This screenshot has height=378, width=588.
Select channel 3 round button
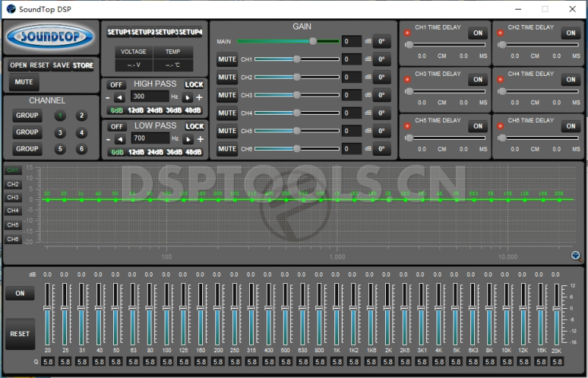point(60,132)
